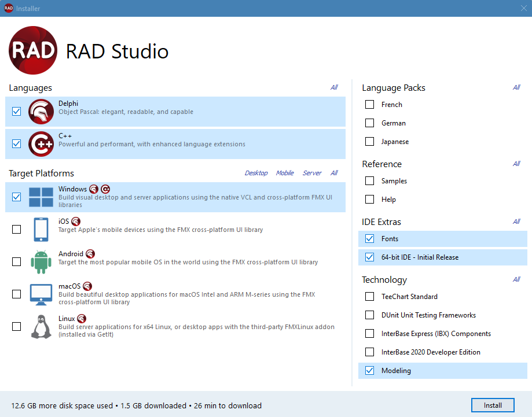This screenshot has height=417, width=532.
Task: Uncheck the C++ language checkbox
Action: coord(16,144)
